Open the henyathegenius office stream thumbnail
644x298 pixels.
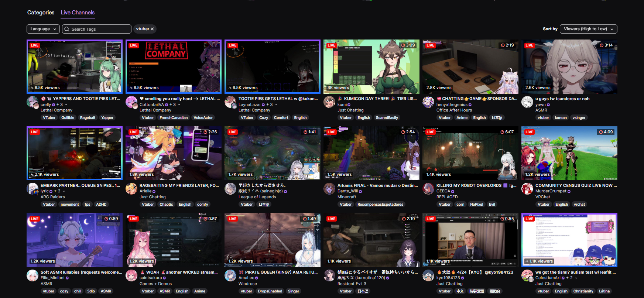pyautogui.click(x=470, y=66)
